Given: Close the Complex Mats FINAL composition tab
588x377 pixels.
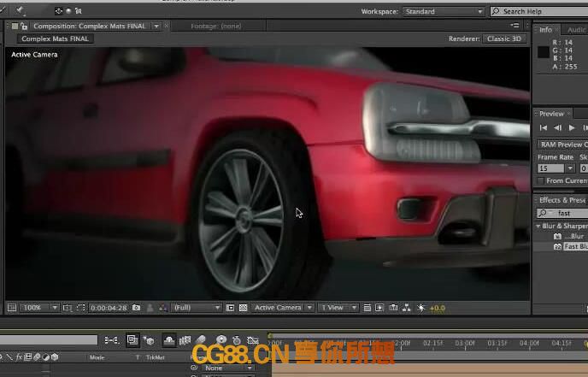Looking at the screenshot, I should pos(167,26).
